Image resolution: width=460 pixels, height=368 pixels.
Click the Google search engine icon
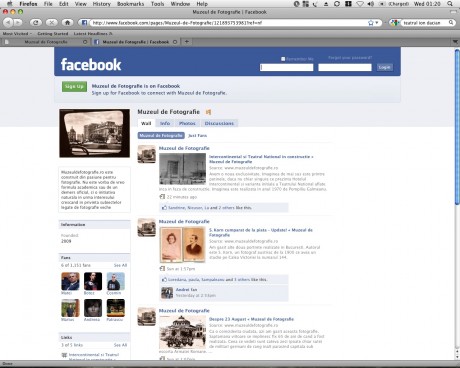point(395,23)
